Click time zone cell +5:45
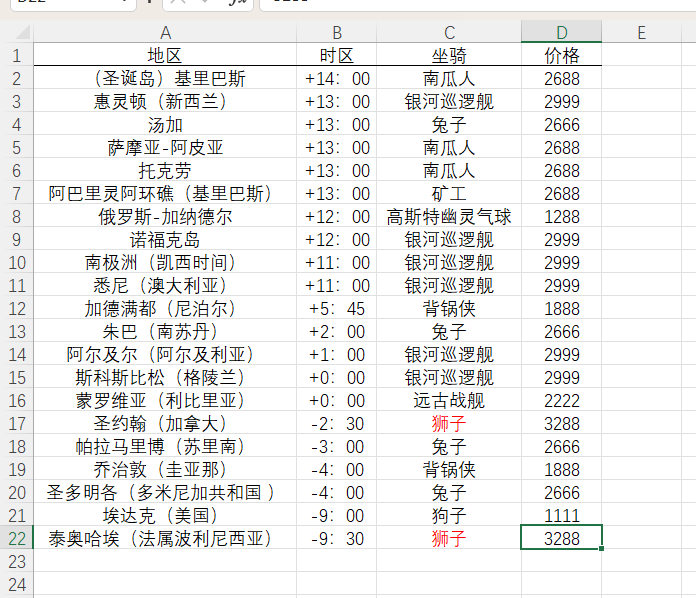The height and width of the screenshot is (598, 696). (337, 309)
